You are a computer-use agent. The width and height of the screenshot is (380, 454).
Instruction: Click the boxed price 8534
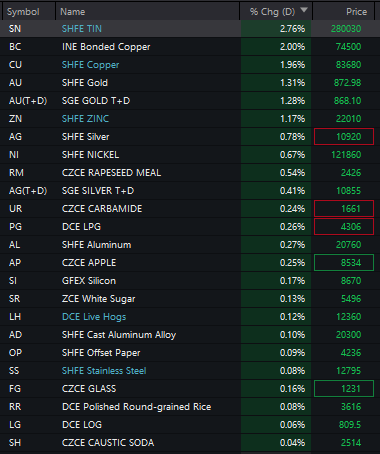[x=344, y=263]
